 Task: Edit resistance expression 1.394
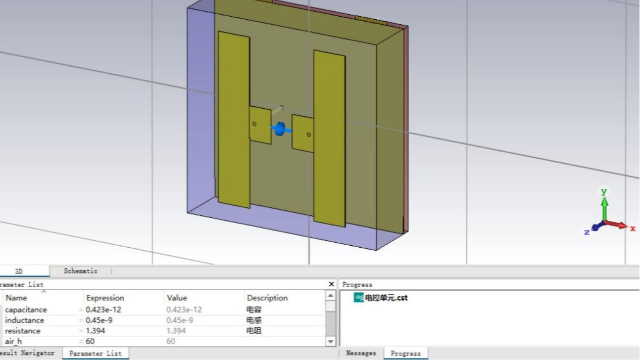[95, 331]
